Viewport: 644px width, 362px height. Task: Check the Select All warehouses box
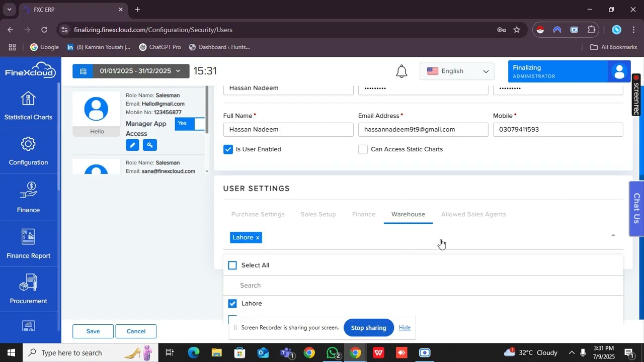pos(232,265)
